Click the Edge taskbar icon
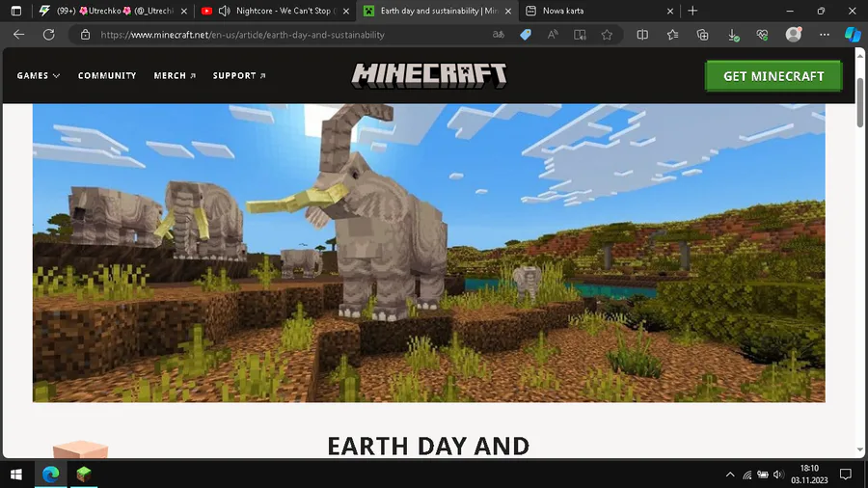 coord(50,474)
